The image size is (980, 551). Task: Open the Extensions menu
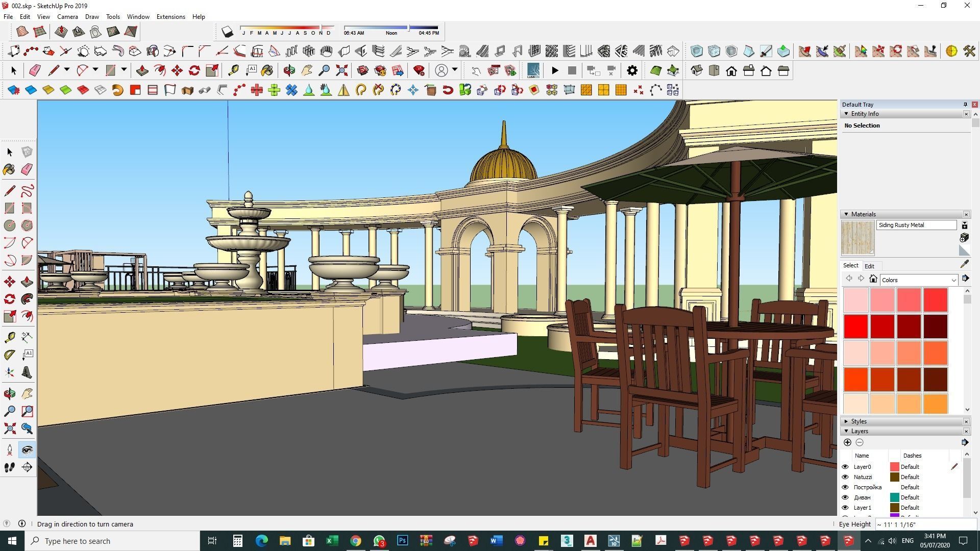[170, 16]
